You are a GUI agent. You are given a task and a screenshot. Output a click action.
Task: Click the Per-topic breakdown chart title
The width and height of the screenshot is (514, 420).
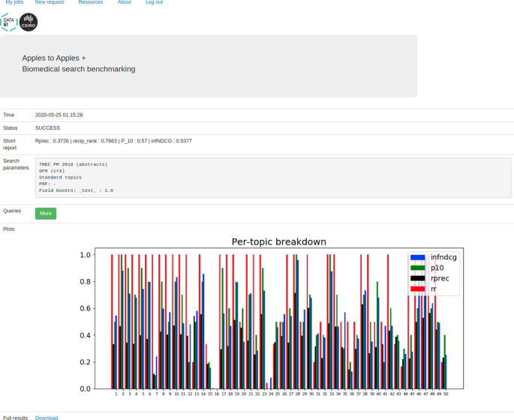pos(278,241)
